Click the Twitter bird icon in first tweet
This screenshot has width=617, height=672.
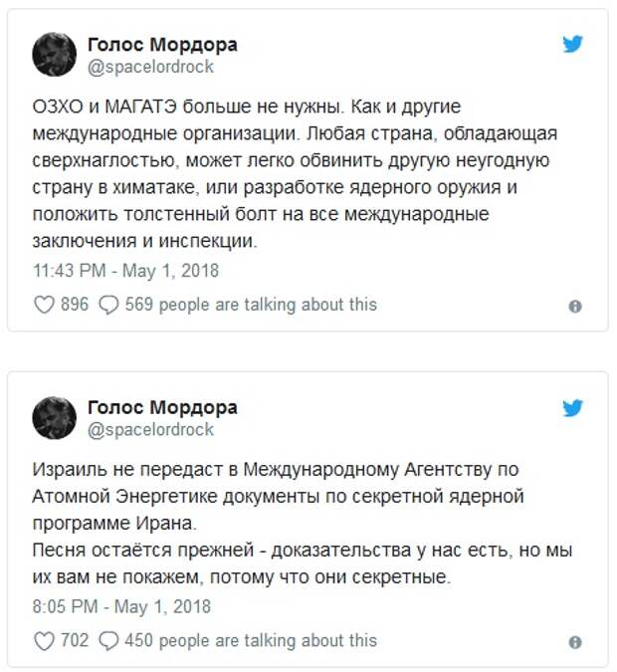coord(573,44)
